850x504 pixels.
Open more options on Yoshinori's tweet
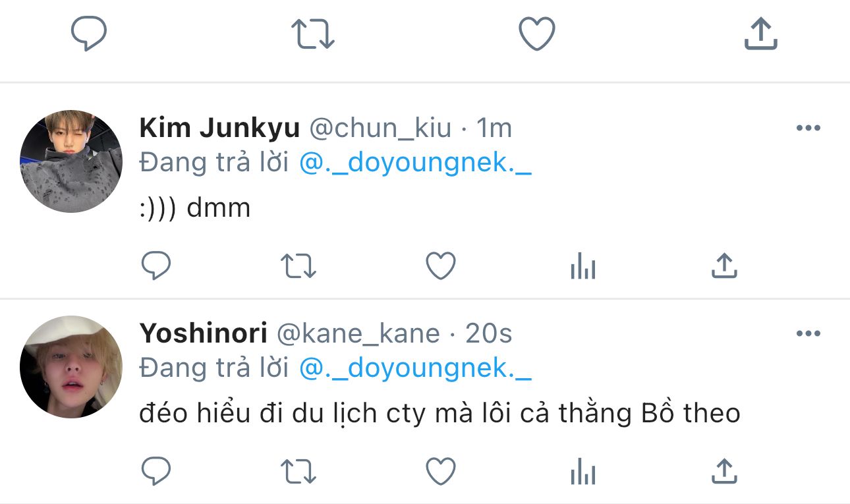click(x=808, y=333)
